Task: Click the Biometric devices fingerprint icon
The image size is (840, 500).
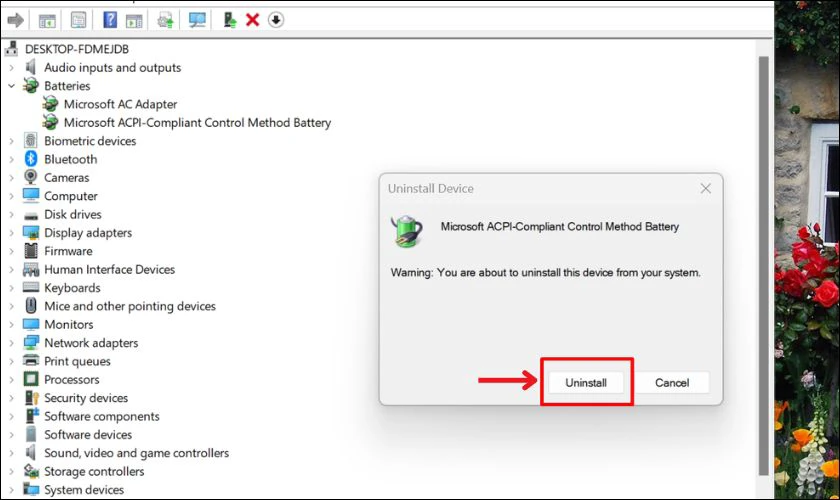Action: [x=31, y=140]
